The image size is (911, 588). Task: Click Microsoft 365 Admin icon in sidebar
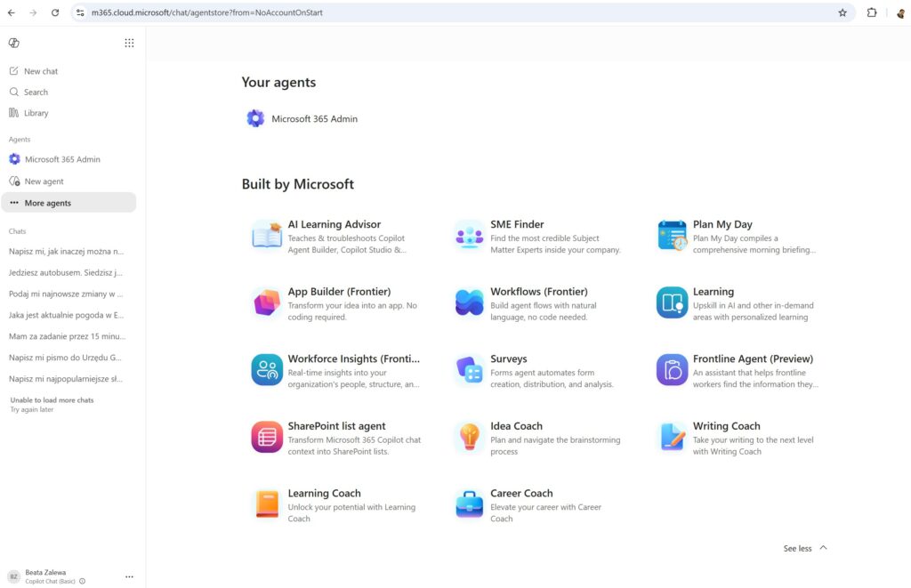[x=14, y=159]
